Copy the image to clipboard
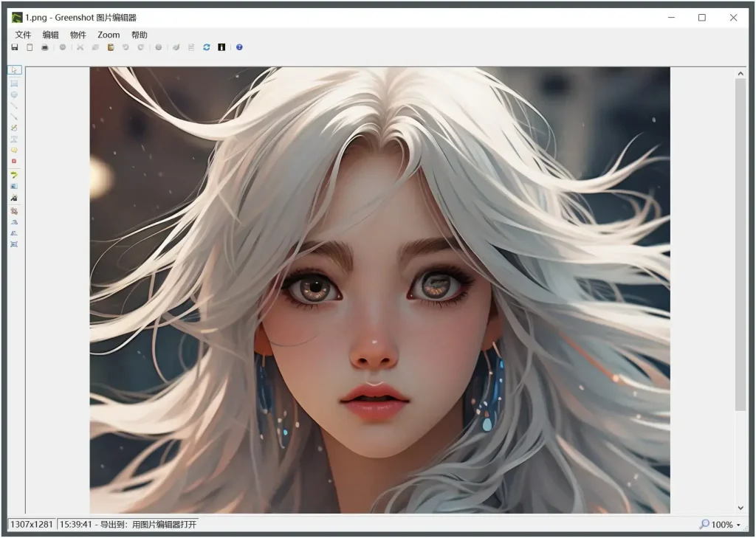Viewport: 756px width, 538px height. [x=28, y=47]
